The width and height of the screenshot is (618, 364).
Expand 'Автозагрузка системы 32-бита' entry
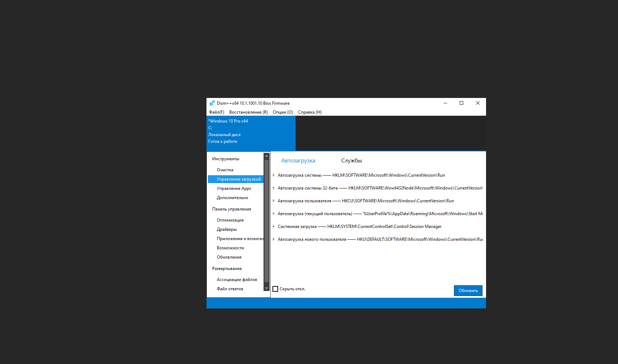(274, 188)
